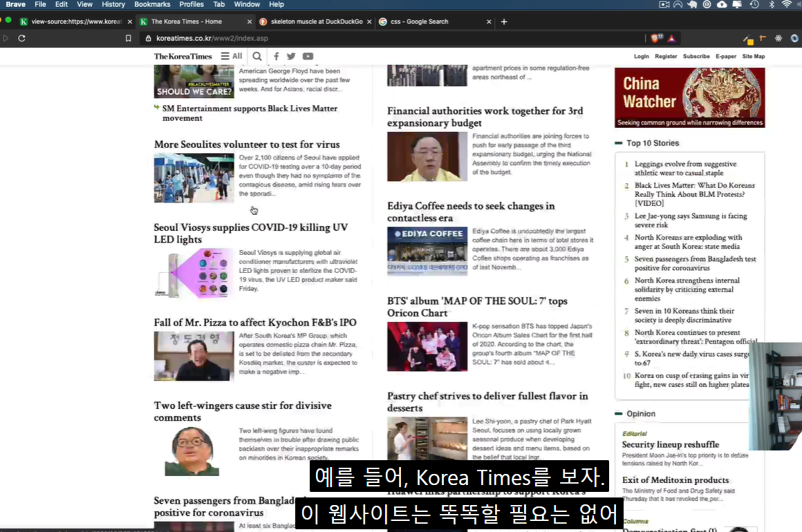The width and height of the screenshot is (802, 532).
Task: Open top story Leggings evolve from suggestive
Action: pyautogui.click(x=685, y=168)
